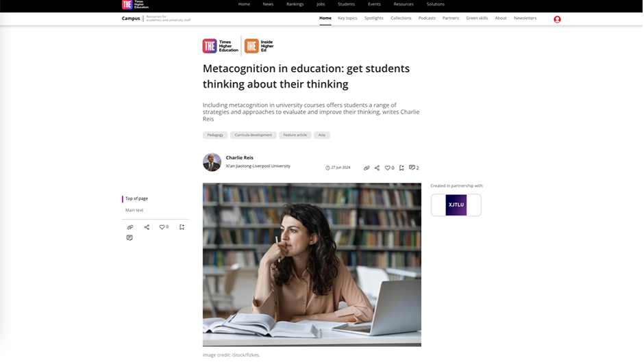644x362 pixels.
Task: Click the sidebar share icon
Action: coord(147,227)
